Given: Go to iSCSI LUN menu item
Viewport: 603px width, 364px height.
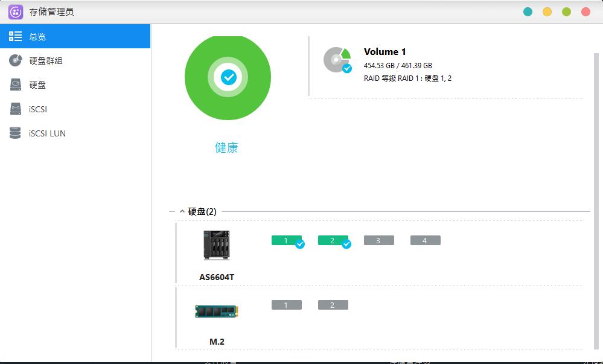Looking at the screenshot, I should [x=75, y=133].
